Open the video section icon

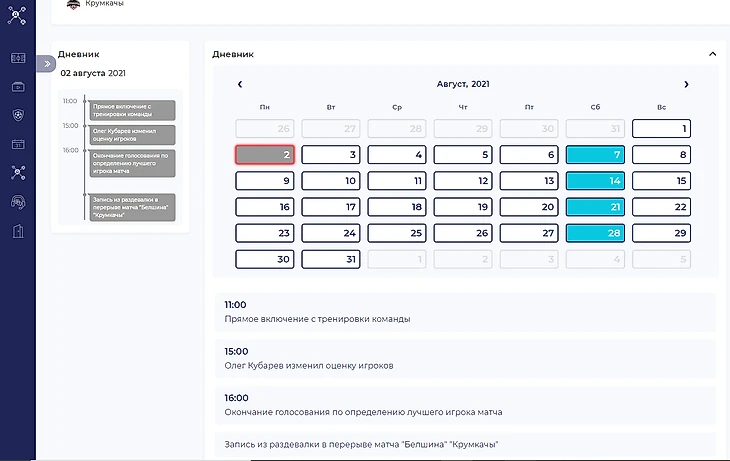click(17, 87)
